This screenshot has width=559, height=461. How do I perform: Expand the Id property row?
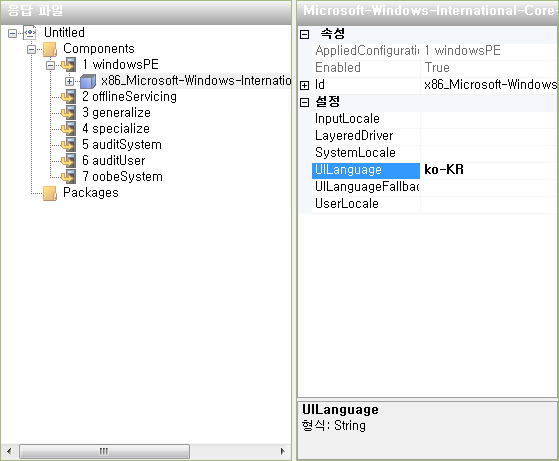point(304,86)
